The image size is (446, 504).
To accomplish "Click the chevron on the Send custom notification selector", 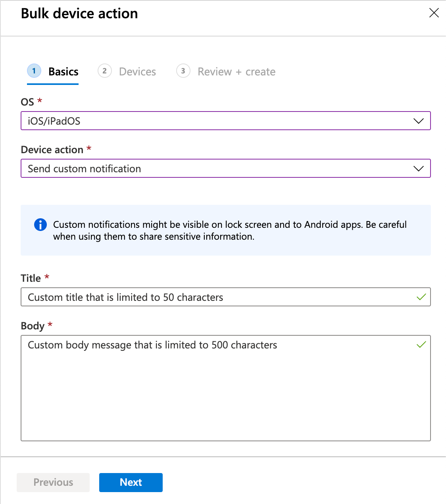I will coord(418,168).
